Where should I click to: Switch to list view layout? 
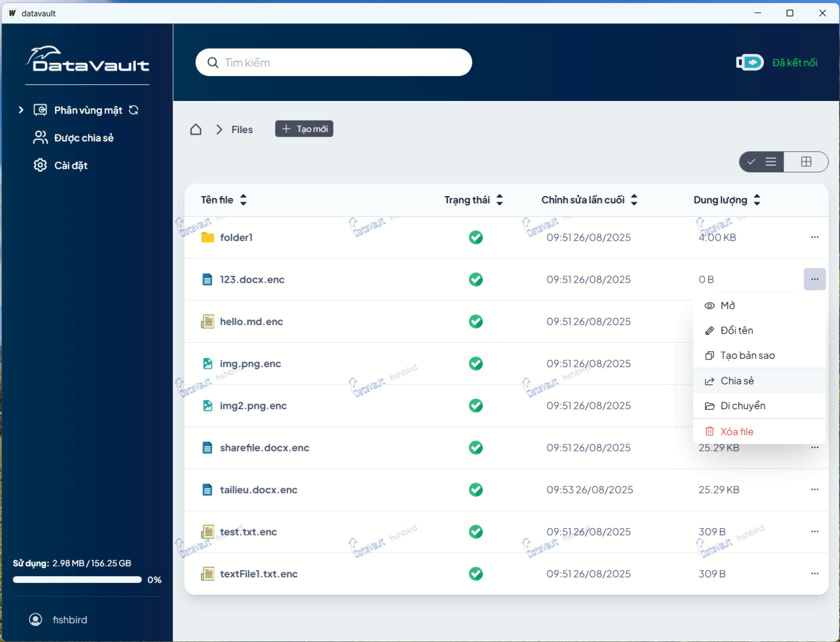tap(770, 162)
